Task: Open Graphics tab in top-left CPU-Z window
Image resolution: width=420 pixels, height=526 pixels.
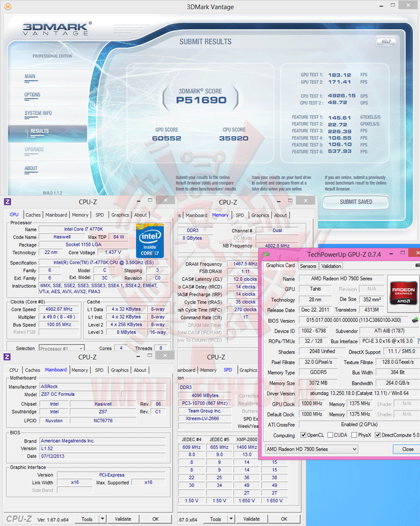Action: 120,215
